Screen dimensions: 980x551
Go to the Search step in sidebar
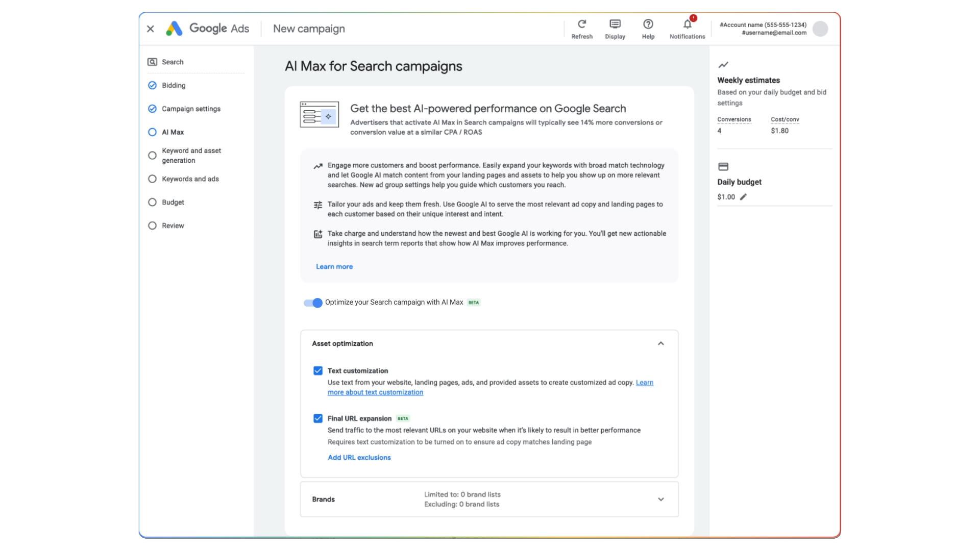173,62
